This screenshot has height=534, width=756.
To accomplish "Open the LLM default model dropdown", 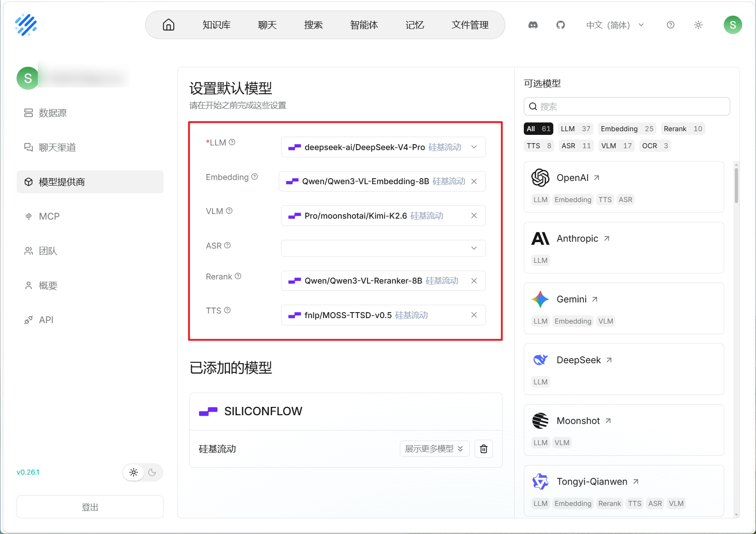I will tap(383, 147).
